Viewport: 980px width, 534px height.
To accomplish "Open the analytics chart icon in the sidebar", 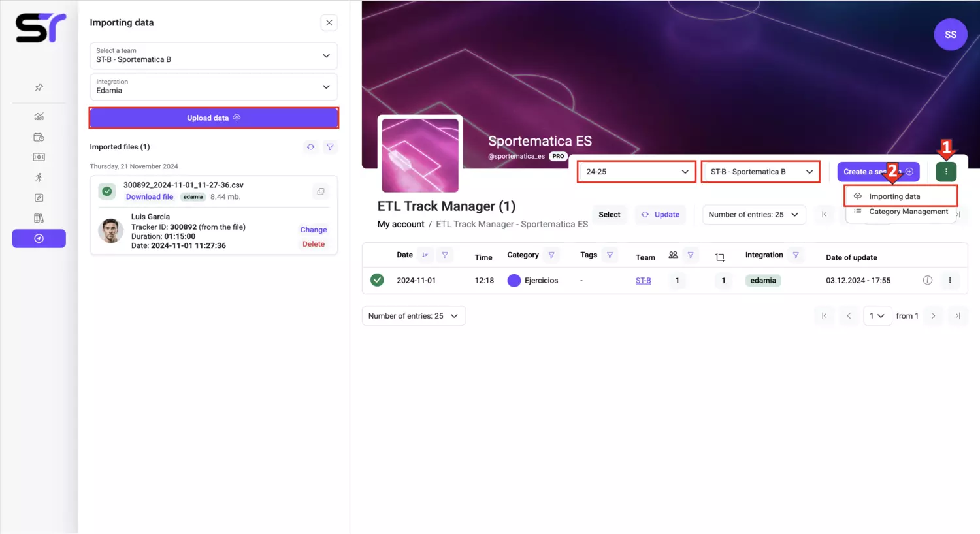I will [39, 117].
